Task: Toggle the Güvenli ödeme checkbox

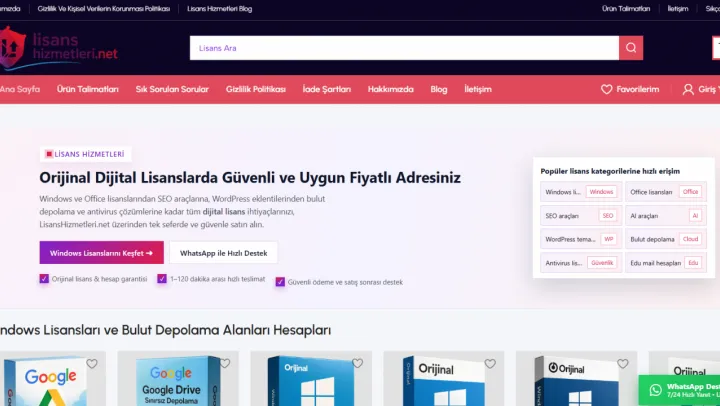Action: coord(280,282)
